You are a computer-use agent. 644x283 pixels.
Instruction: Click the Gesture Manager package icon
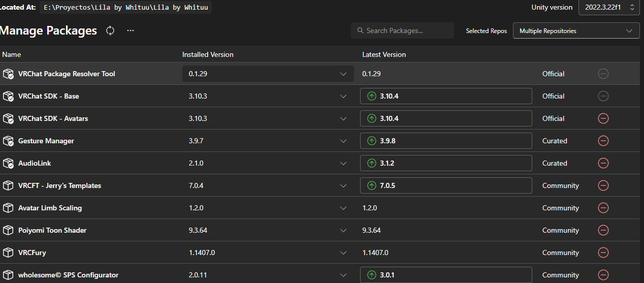(x=8, y=141)
